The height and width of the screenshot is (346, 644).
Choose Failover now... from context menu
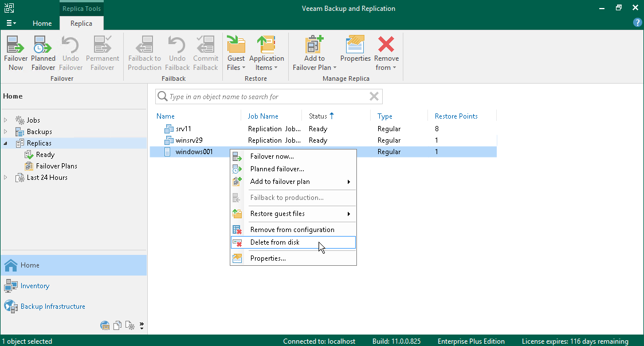293,156
